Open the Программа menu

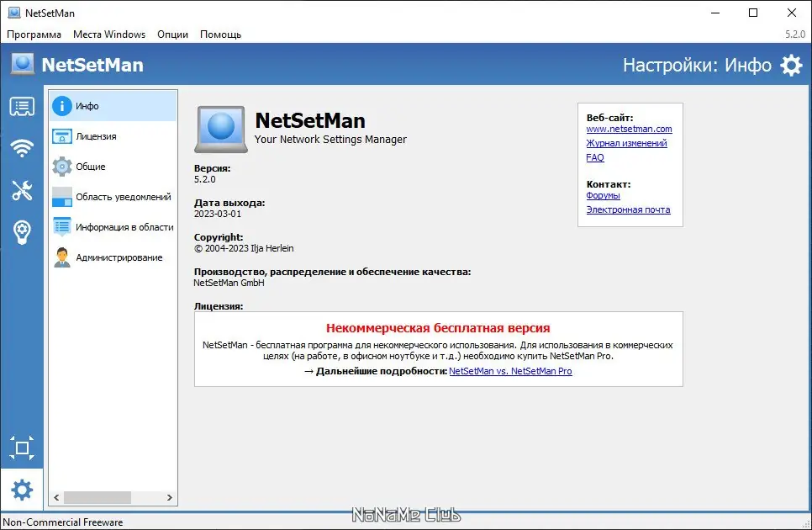pyautogui.click(x=34, y=34)
